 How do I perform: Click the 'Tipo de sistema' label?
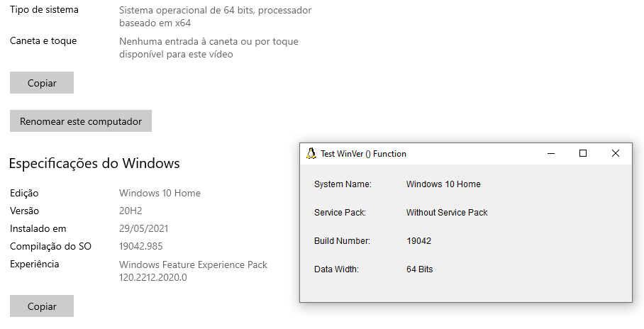coord(45,9)
